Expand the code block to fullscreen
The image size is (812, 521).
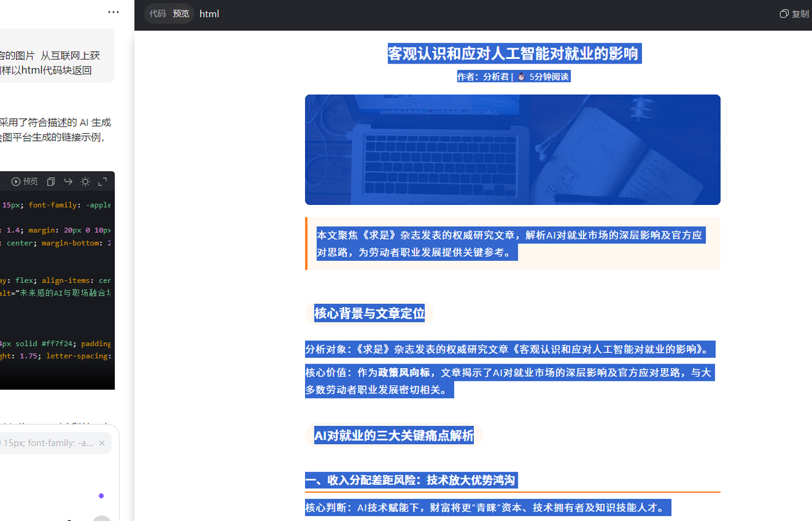[102, 181]
